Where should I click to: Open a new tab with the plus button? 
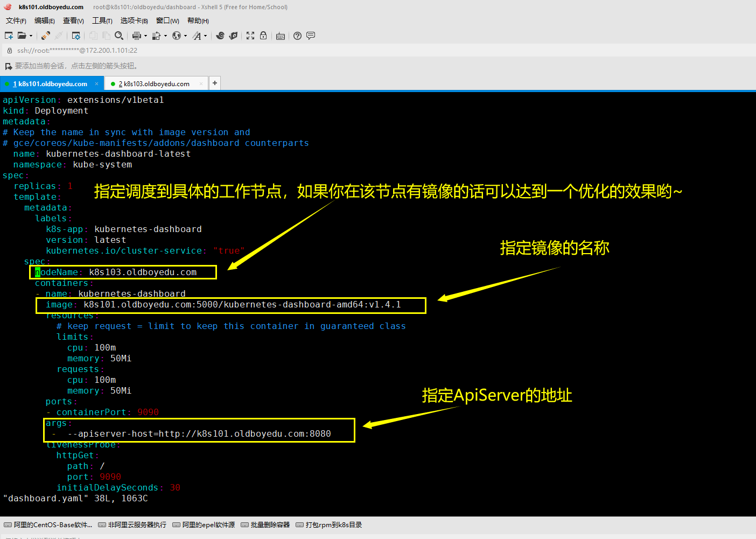point(214,83)
